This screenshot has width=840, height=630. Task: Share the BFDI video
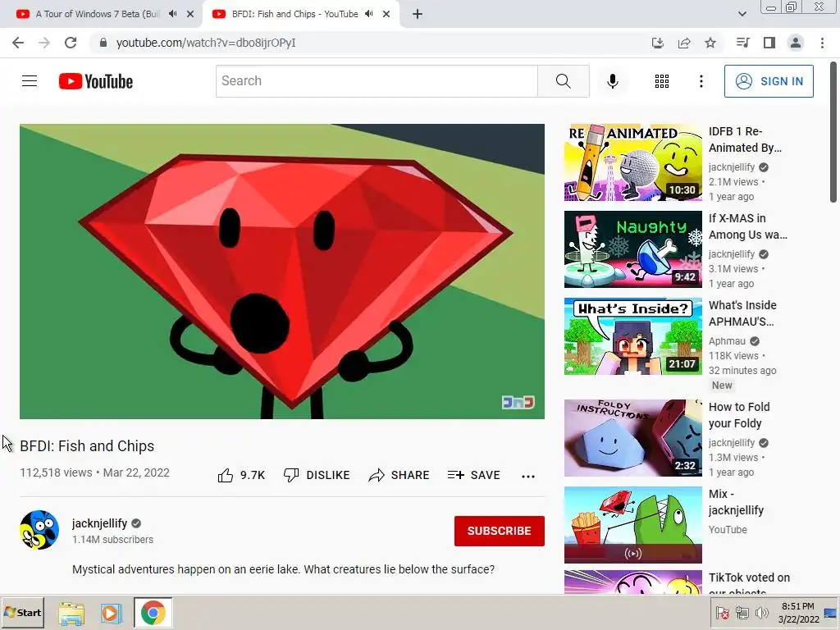click(399, 475)
